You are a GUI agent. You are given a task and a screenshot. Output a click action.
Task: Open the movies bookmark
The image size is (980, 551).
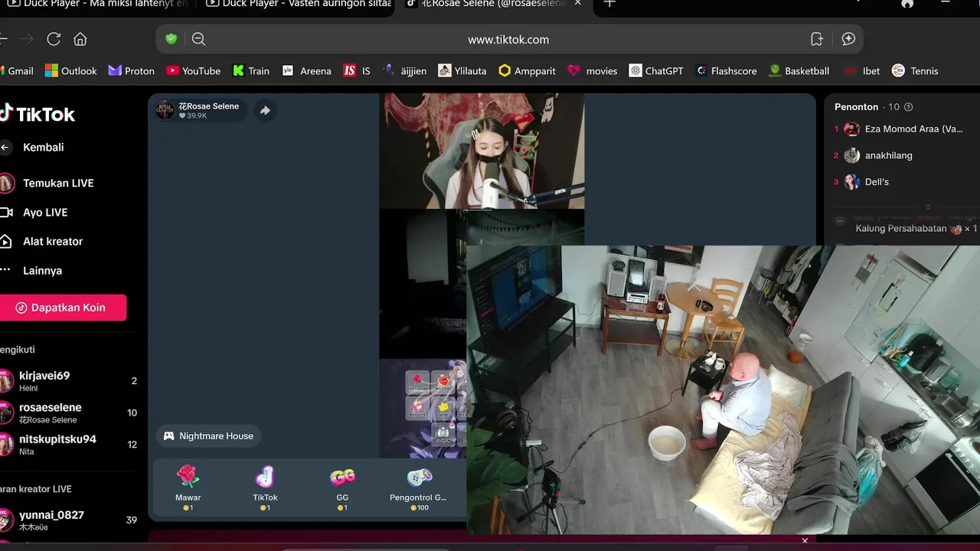[x=592, y=70]
